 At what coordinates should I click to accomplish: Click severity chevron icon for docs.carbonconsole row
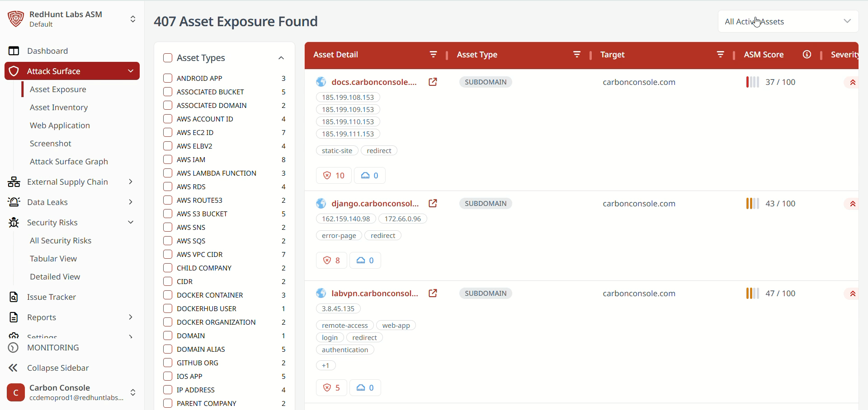(852, 82)
